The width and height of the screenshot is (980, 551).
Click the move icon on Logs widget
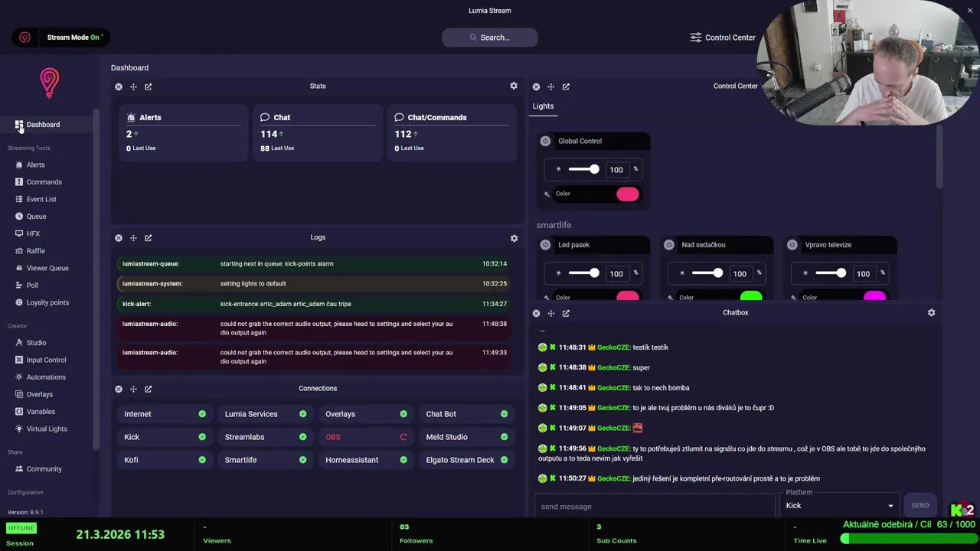point(133,238)
